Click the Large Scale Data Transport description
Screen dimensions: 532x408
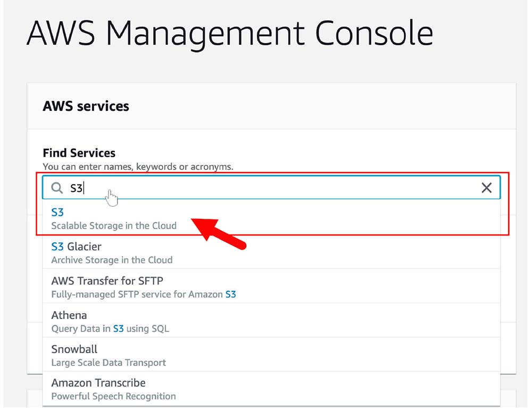109,363
